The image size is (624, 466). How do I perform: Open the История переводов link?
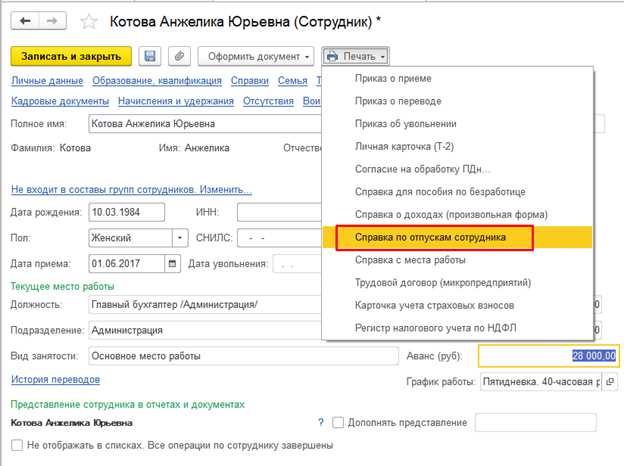tap(54, 380)
